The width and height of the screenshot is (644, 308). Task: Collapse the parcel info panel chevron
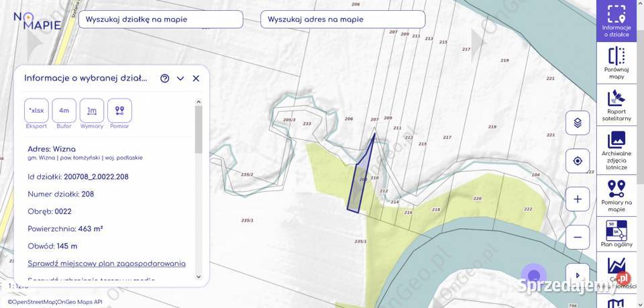[180, 79]
